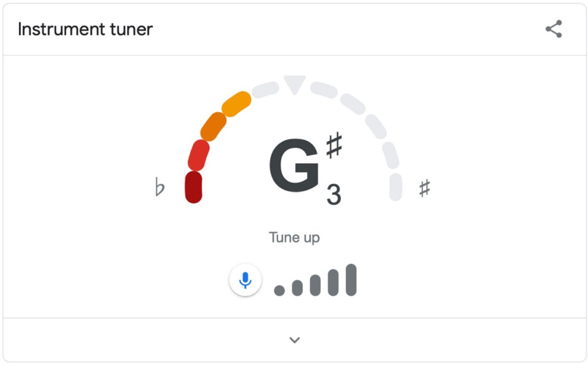
Task: Click the yellow-orange gauge segment
Action: pos(236,104)
